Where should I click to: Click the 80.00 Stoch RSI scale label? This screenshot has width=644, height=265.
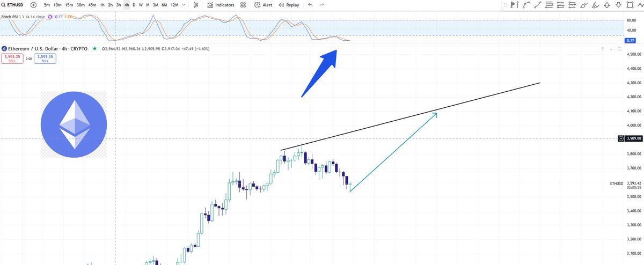pos(631,20)
